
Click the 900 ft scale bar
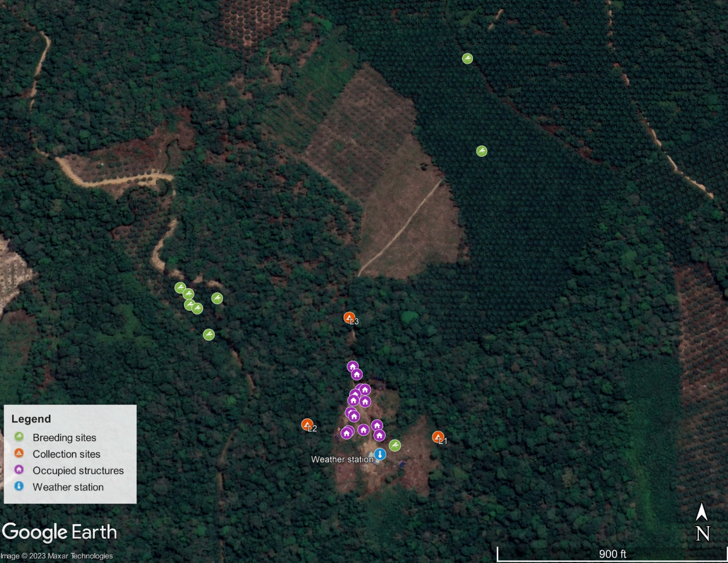(x=612, y=554)
